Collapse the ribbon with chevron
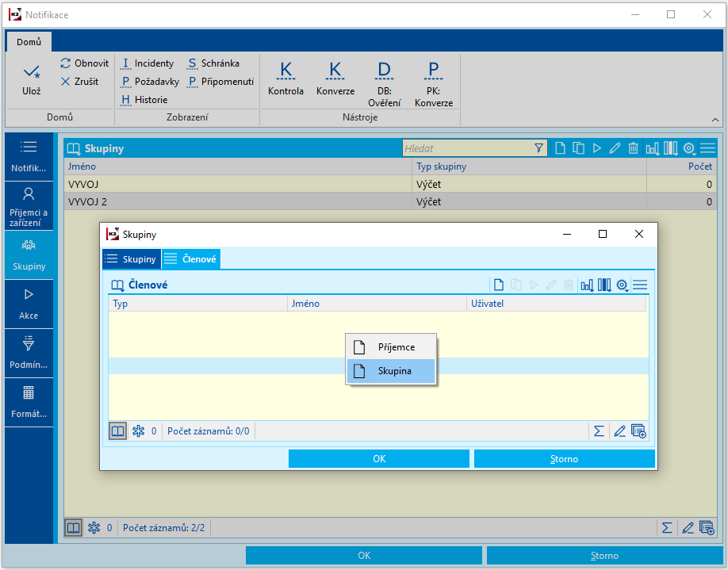Viewport: 728px width, 570px height. (715, 120)
